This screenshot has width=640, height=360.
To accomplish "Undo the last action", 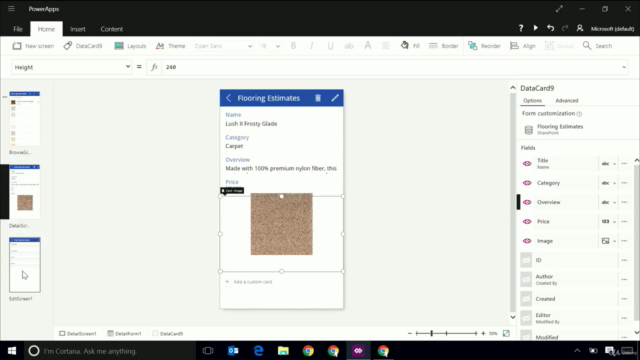I will click(x=551, y=28).
